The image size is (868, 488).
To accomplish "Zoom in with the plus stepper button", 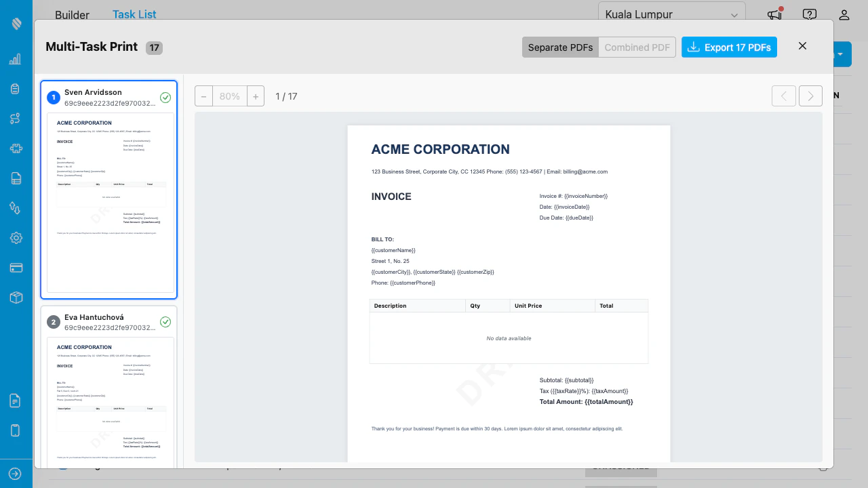I will coord(256,96).
